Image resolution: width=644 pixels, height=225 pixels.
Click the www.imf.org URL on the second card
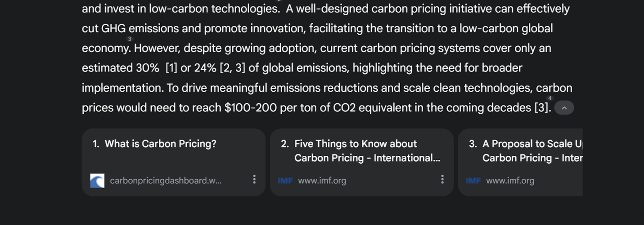tap(322, 180)
